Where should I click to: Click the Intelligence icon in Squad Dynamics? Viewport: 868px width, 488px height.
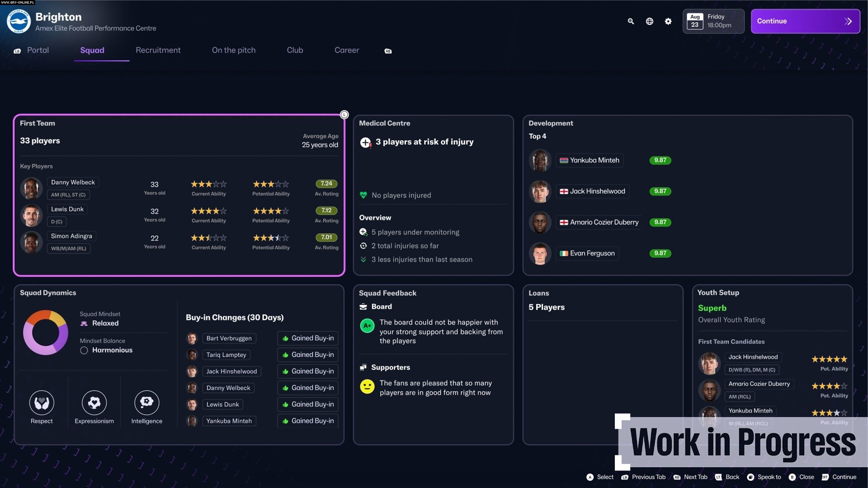[146, 403]
